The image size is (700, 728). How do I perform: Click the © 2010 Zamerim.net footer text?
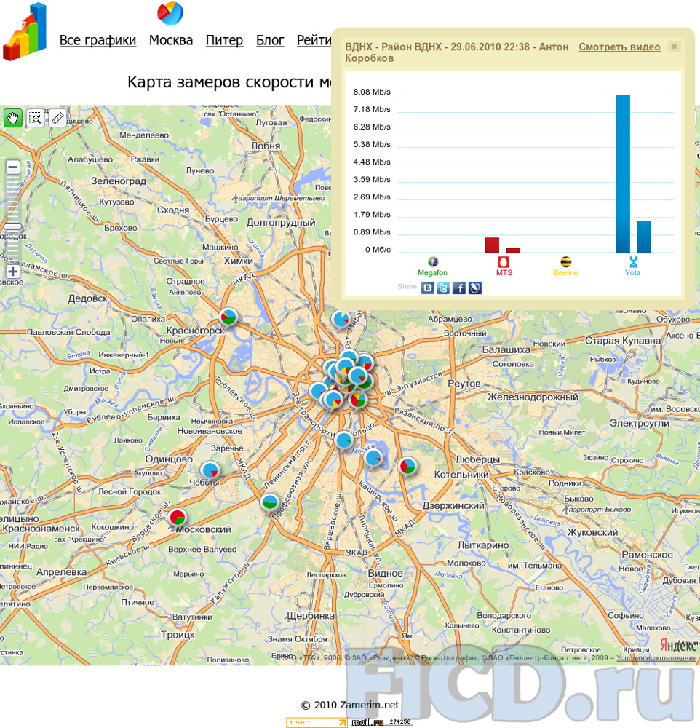point(350,705)
